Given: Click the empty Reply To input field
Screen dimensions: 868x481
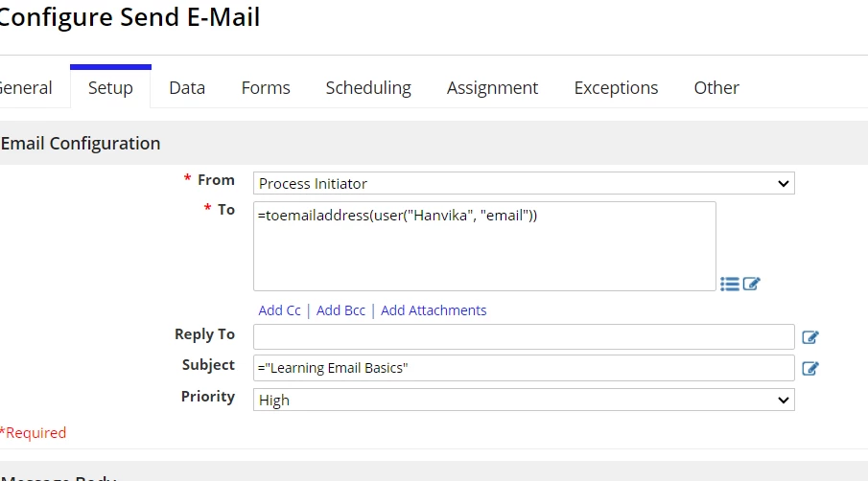Looking at the screenshot, I should [524, 336].
